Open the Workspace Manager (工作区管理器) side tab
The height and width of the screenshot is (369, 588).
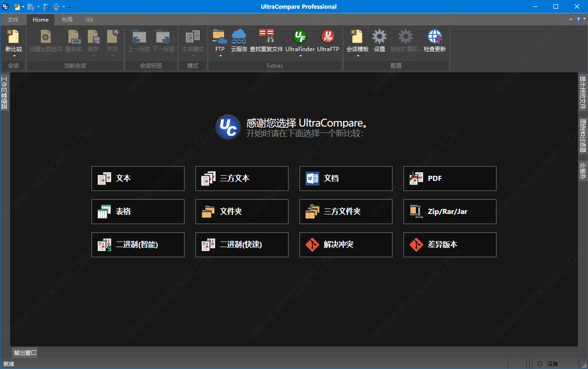(4, 92)
